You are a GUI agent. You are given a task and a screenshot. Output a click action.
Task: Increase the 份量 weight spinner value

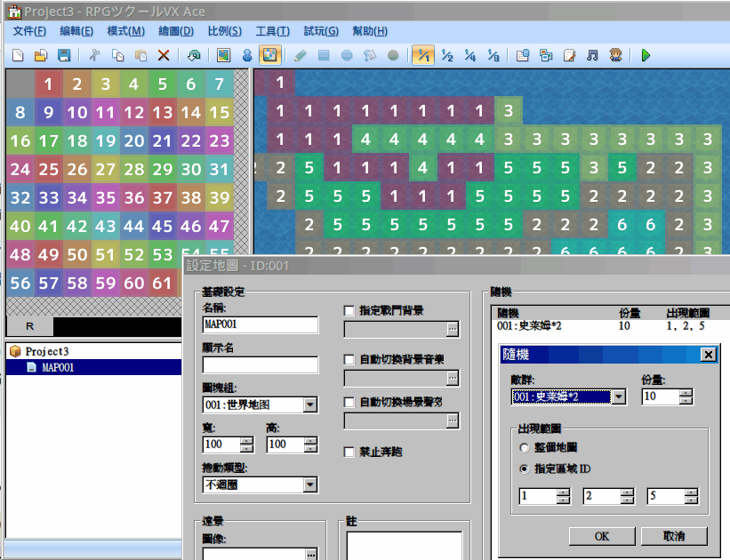pos(686,394)
